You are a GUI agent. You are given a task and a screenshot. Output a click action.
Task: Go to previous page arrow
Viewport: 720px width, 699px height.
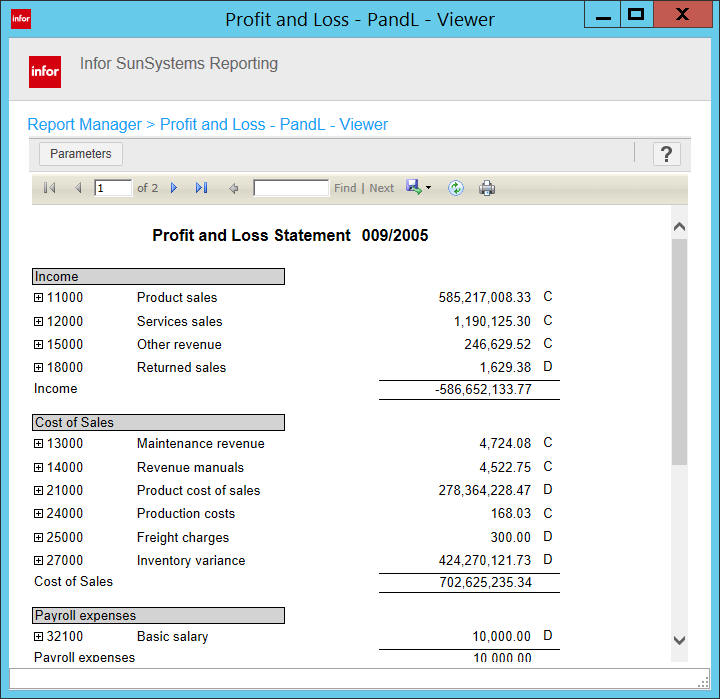(x=78, y=188)
